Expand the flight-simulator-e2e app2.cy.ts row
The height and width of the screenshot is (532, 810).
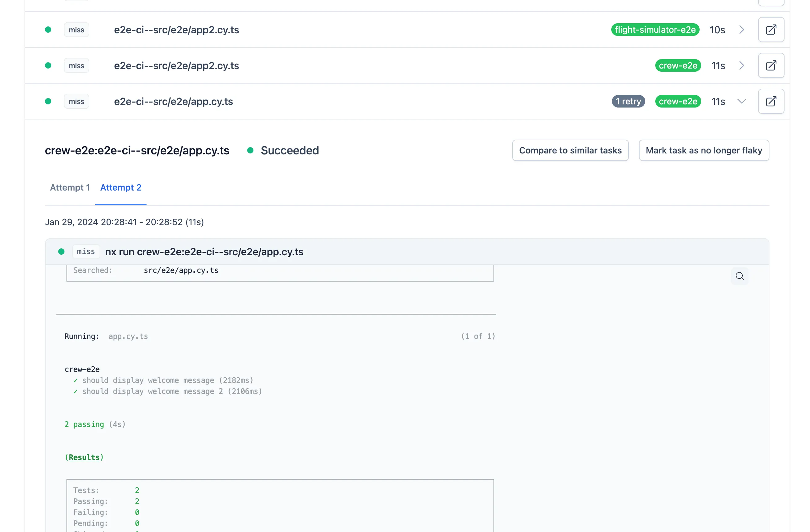pyautogui.click(x=741, y=30)
